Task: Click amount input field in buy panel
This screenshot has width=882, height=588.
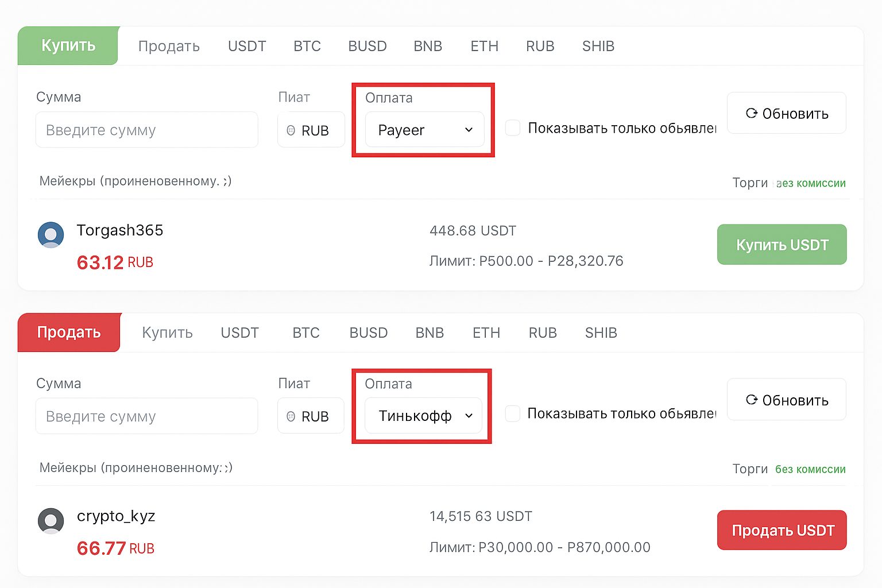Action: coord(146,130)
